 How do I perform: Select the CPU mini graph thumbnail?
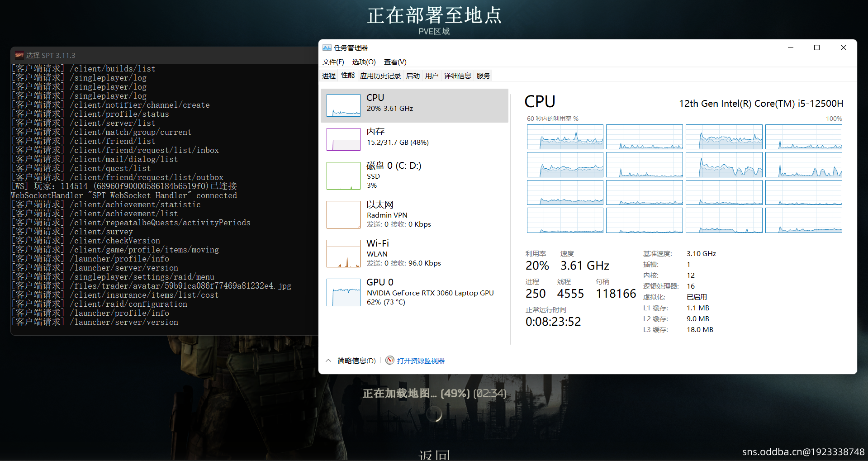[x=343, y=105]
